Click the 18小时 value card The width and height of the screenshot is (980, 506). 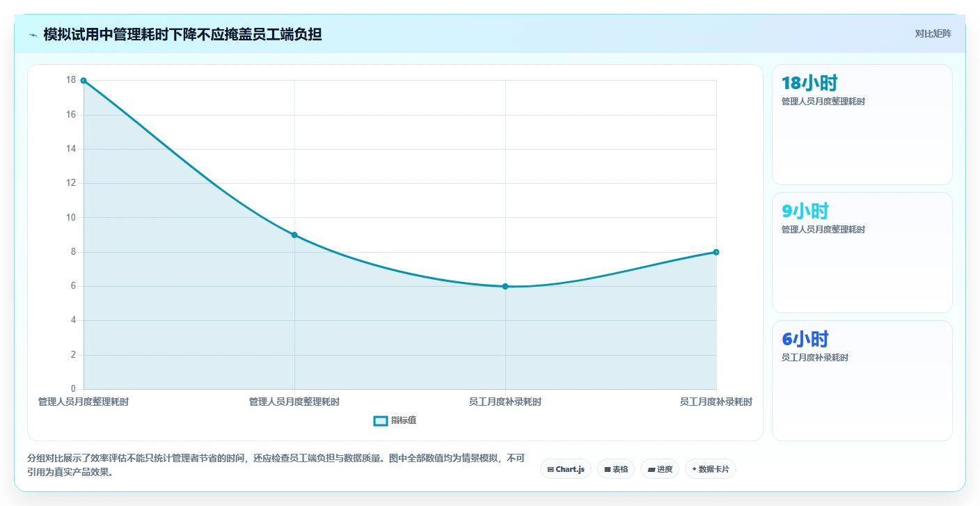click(862, 125)
